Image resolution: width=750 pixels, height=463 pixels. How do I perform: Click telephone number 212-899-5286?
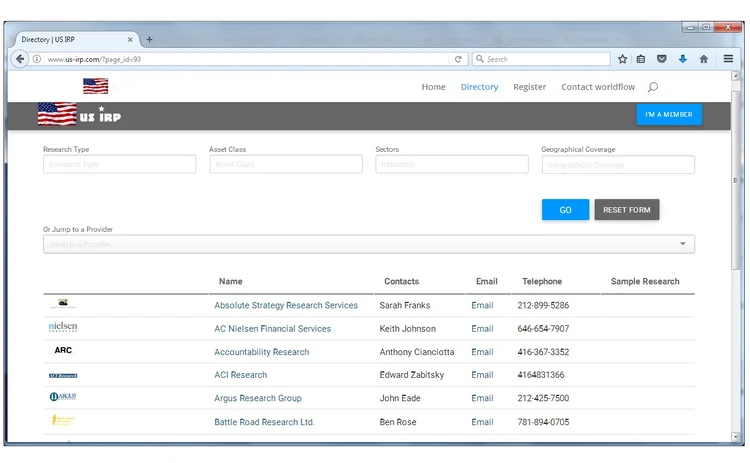(x=543, y=305)
